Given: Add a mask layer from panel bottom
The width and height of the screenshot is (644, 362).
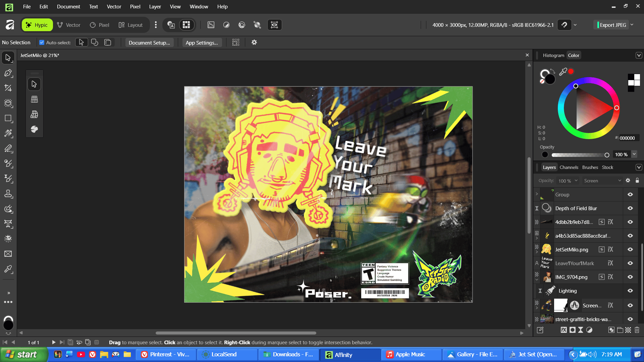Looking at the screenshot, I should click(x=573, y=330).
